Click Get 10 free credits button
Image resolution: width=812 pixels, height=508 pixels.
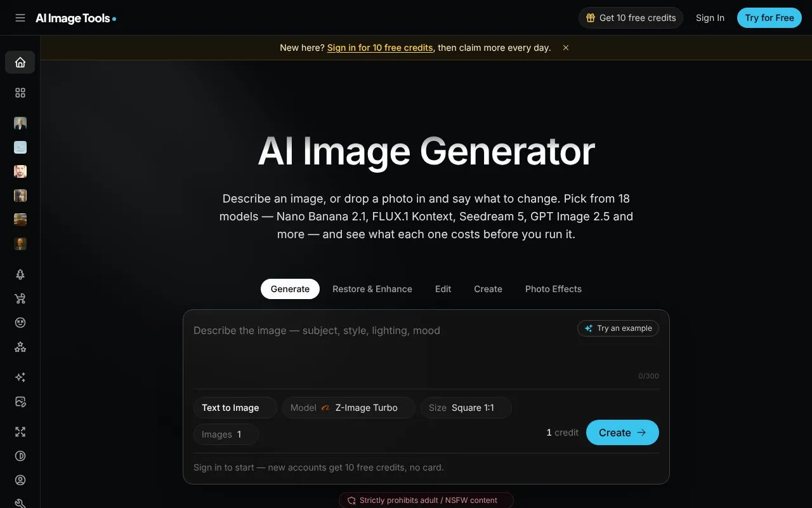tap(631, 18)
